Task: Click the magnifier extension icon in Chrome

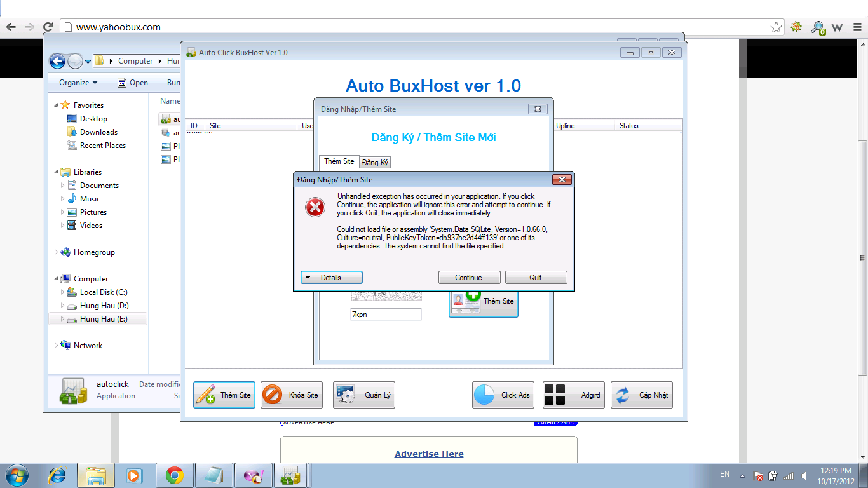Action: coord(818,27)
